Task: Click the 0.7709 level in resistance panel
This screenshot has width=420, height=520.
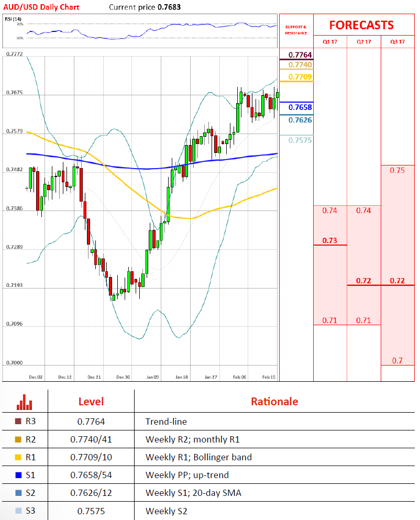Action: coord(300,77)
